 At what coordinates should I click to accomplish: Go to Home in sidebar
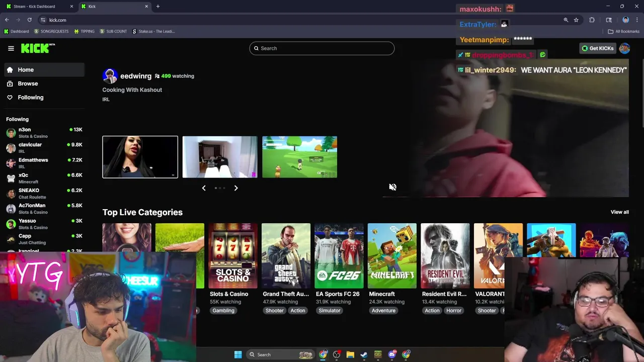pyautogui.click(x=44, y=70)
